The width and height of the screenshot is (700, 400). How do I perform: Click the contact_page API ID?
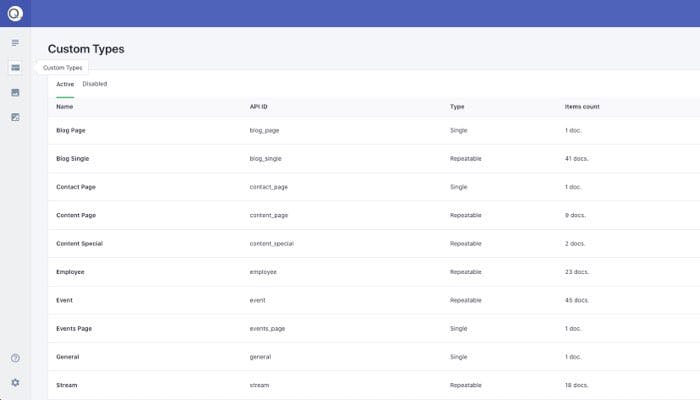click(269, 187)
